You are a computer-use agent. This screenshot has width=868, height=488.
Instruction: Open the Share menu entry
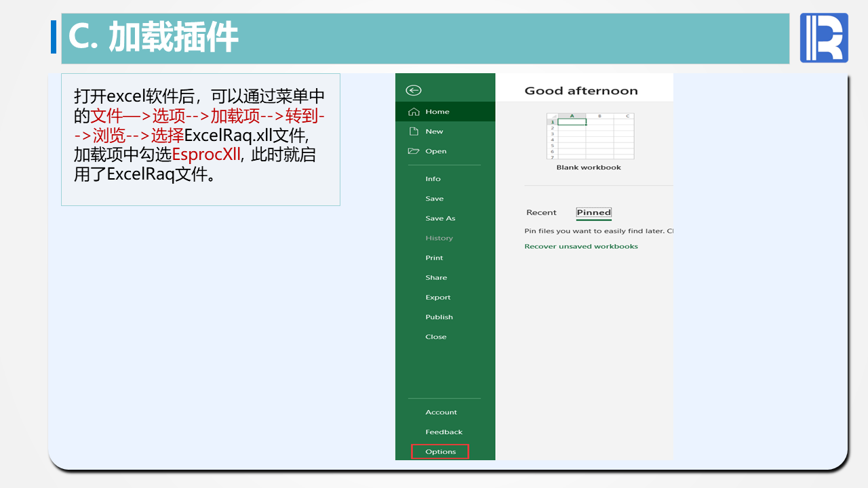coord(436,278)
